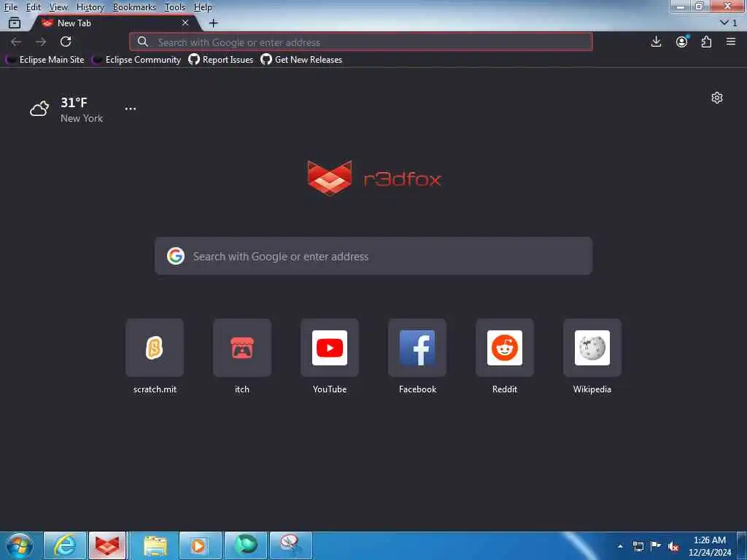The height and width of the screenshot is (560, 747).
Task: Focus the center Google search box
Action: coord(373,256)
